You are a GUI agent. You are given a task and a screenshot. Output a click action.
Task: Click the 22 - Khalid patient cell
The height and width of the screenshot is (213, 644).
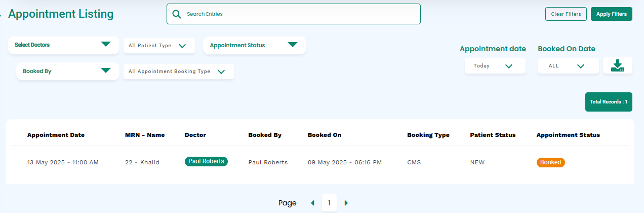[x=142, y=162]
